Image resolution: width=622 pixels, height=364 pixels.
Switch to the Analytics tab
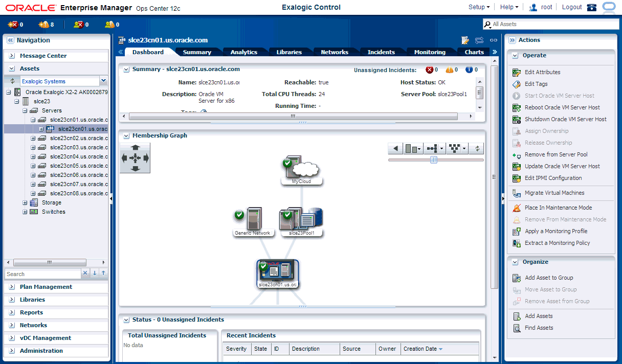coord(243,52)
